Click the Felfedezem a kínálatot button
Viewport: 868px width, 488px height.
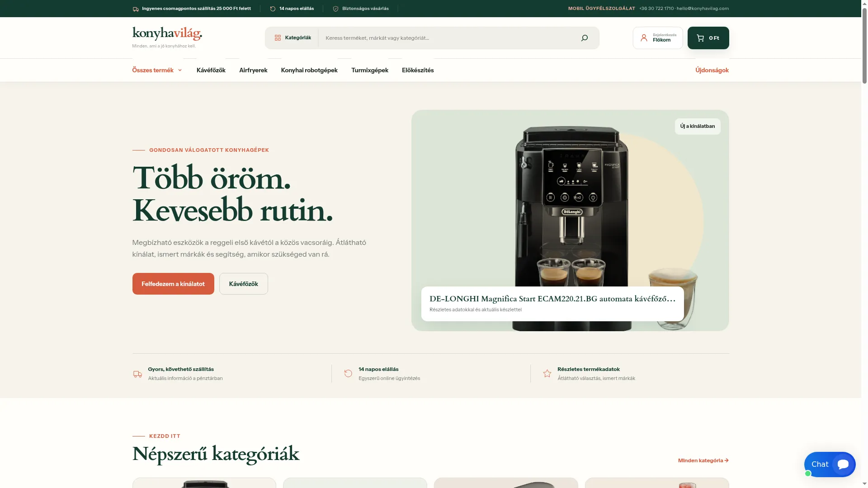coord(173,284)
